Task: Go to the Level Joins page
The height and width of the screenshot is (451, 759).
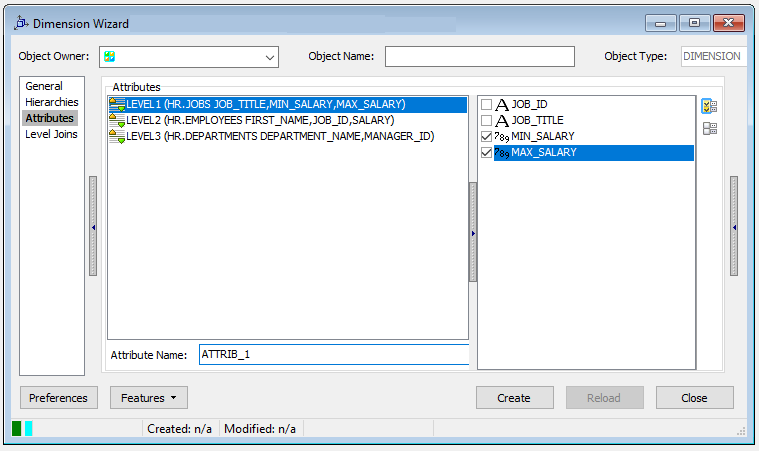Action: pyautogui.click(x=51, y=134)
